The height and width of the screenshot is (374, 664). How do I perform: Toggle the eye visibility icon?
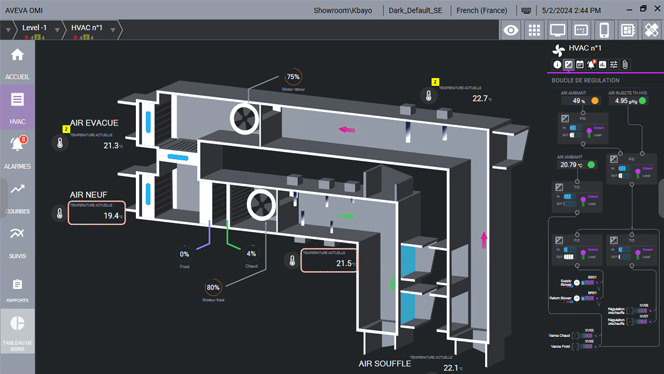[x=511, y=30]
